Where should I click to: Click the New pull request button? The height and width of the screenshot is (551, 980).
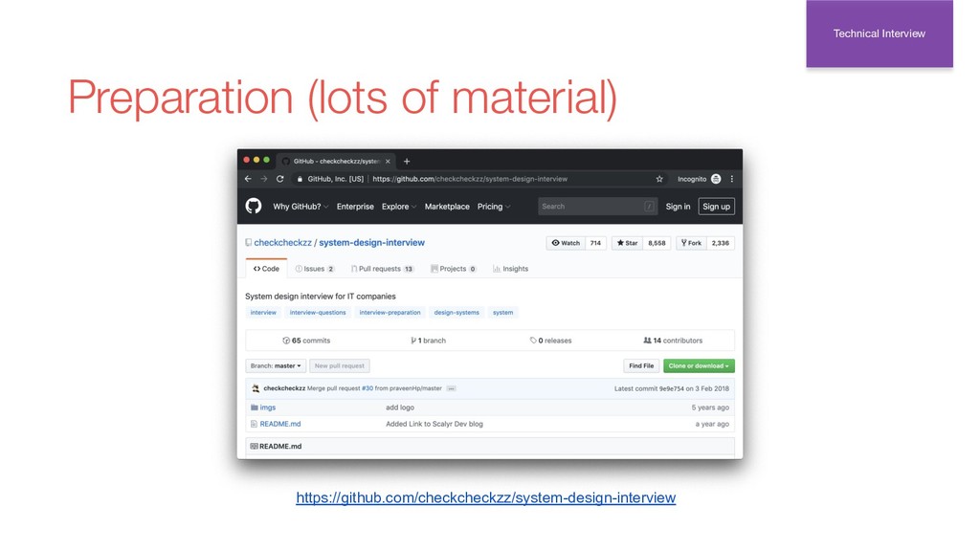coord(340,366)
